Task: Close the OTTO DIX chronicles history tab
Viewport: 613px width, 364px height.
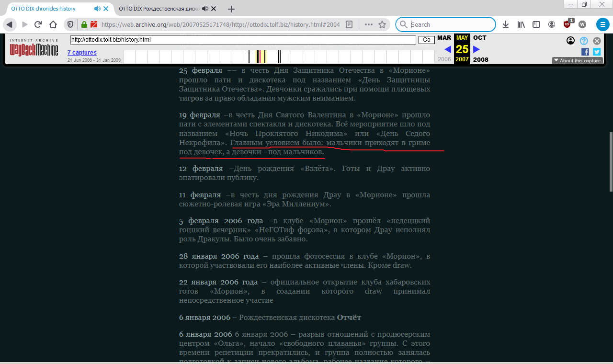Action: pyautogui.click(x=106, y=9)
